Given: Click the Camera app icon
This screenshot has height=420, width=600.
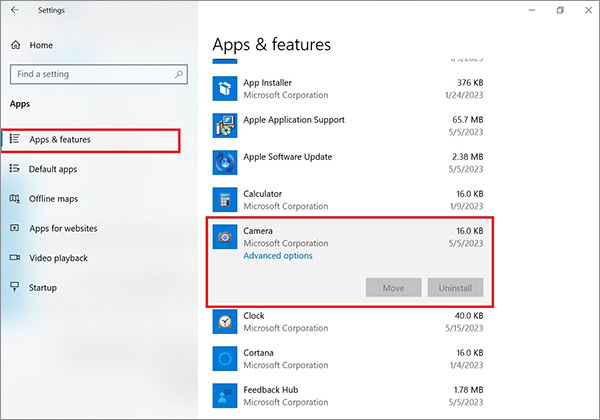Looking at the screenshot, I should click(225, 237).
